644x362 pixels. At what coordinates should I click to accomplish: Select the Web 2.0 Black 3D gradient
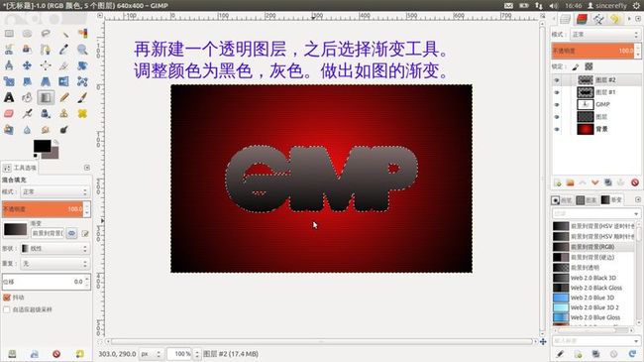(x=592, y=278)
